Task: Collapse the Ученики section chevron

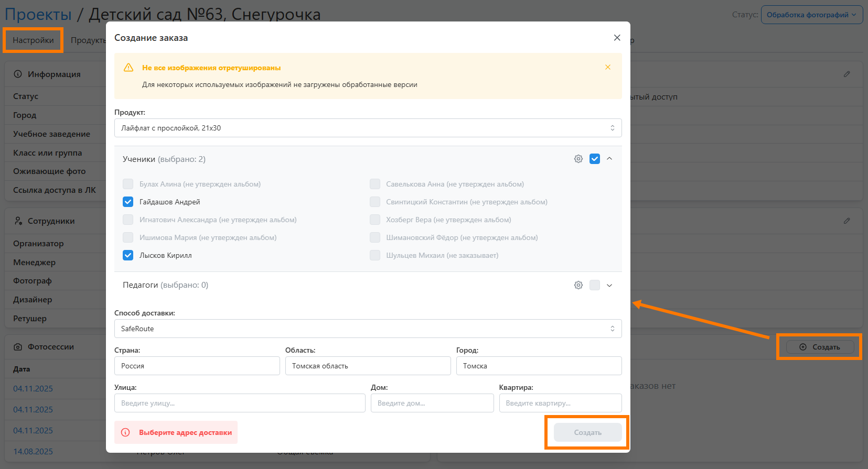Action: coord(609,159)
